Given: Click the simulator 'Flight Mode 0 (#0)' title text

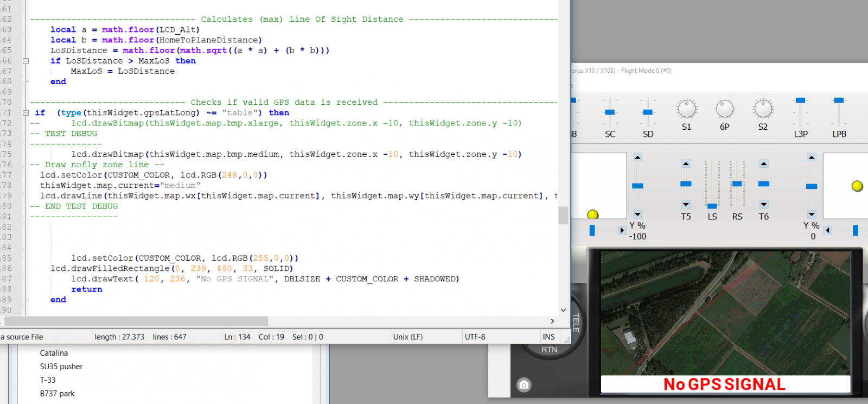Looking at the screenshot, I should [646, 71].
